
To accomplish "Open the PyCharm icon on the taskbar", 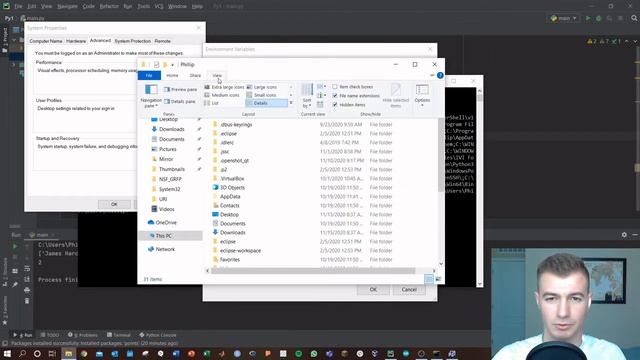I will [x=391, y=353].
